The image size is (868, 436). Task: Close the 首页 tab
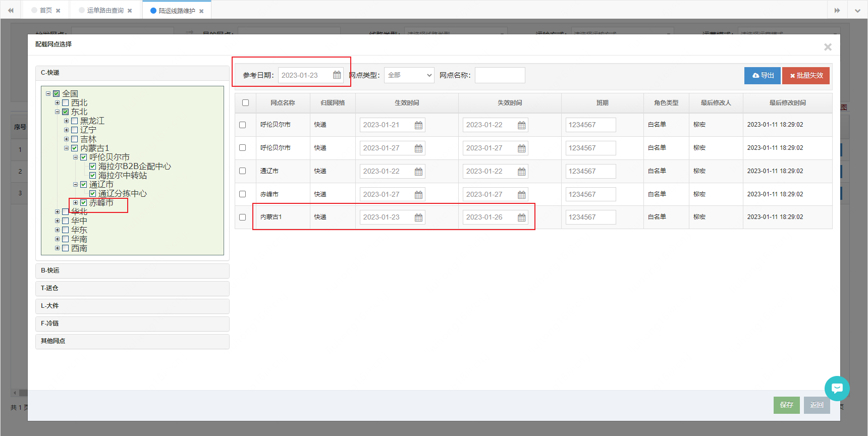click(x=58, y=11)
